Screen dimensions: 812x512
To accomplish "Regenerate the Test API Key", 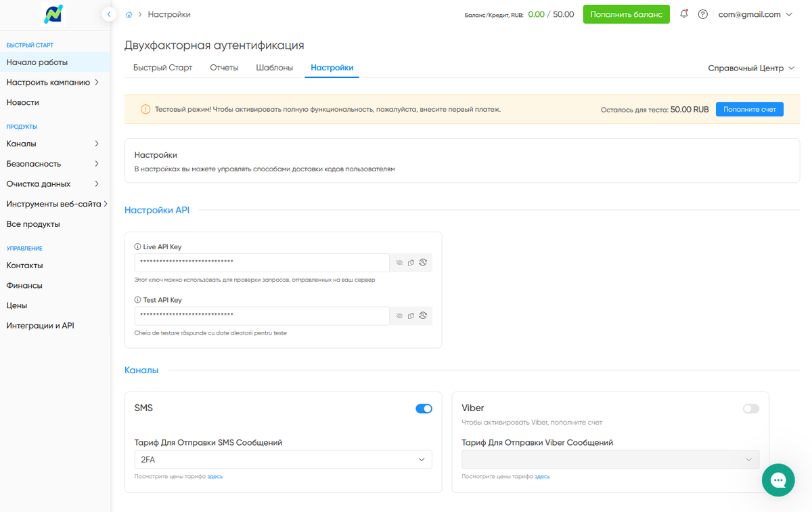I will click(x=422, y=316).
